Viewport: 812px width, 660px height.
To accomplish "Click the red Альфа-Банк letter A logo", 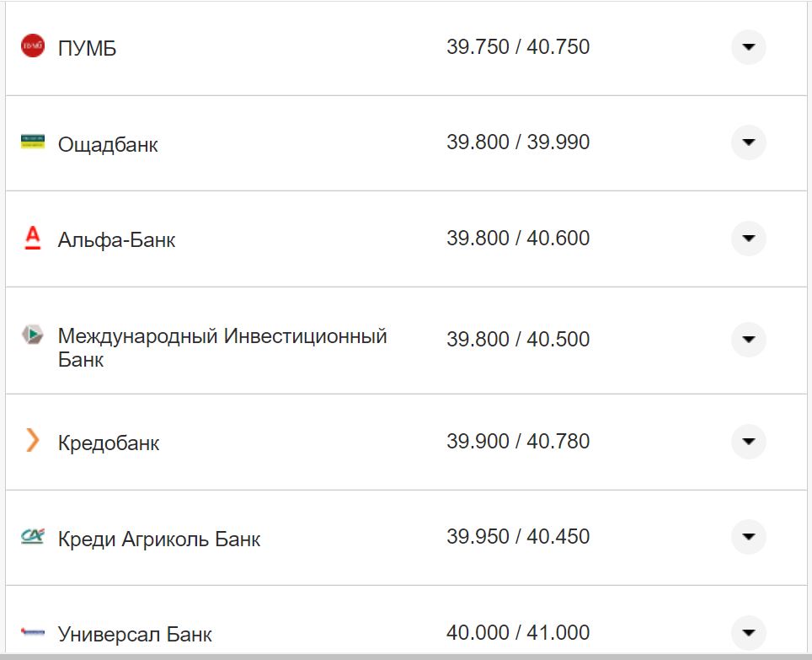I will (x=32, y=238).
